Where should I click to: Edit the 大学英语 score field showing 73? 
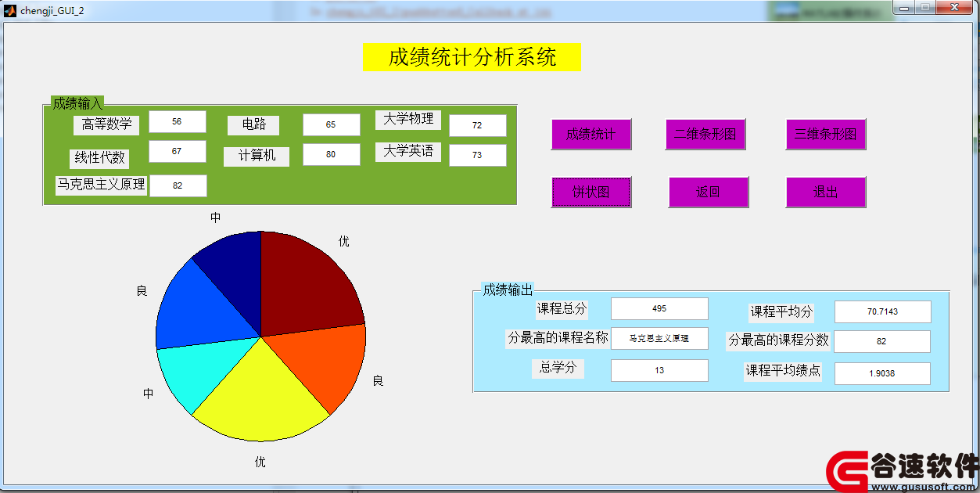point(478,155)
